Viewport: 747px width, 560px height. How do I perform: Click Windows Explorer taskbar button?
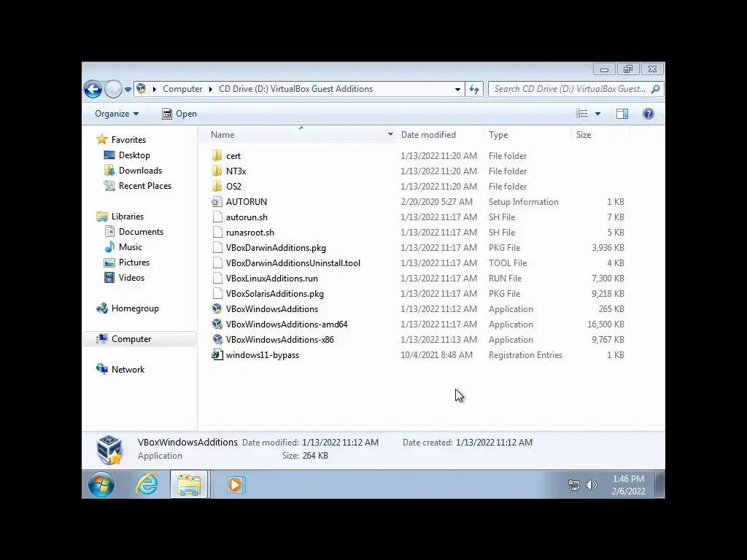pos(189,485)
